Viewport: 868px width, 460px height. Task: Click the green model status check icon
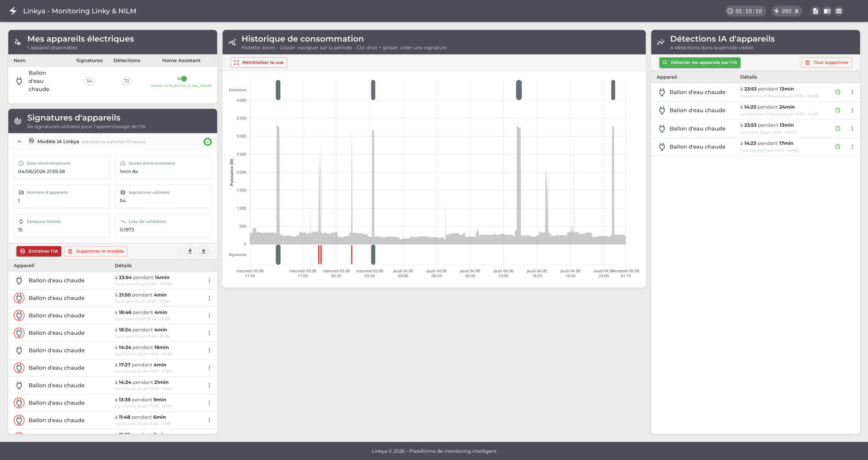click(207, 142)
